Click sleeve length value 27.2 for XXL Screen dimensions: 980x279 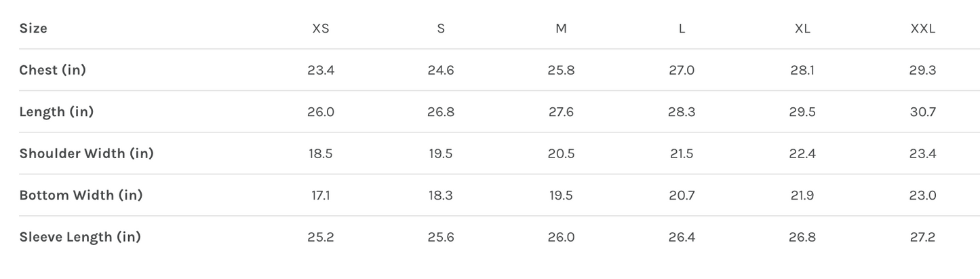923,237
